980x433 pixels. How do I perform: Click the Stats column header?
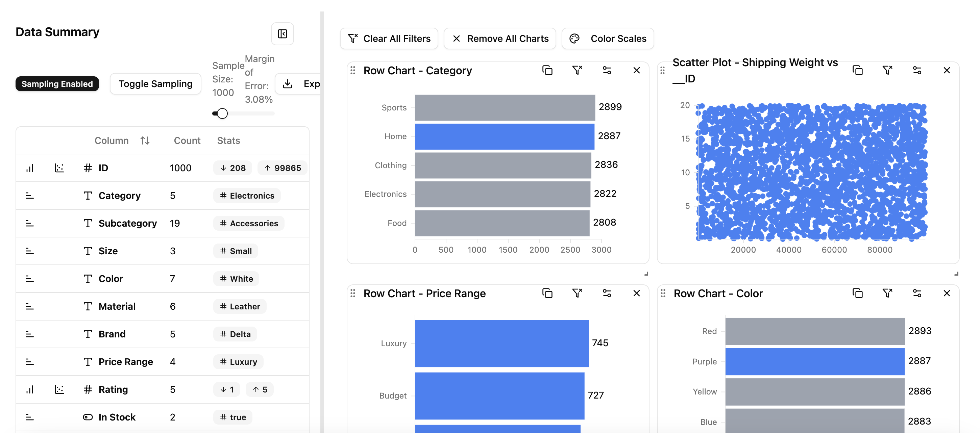click(228, 141)
